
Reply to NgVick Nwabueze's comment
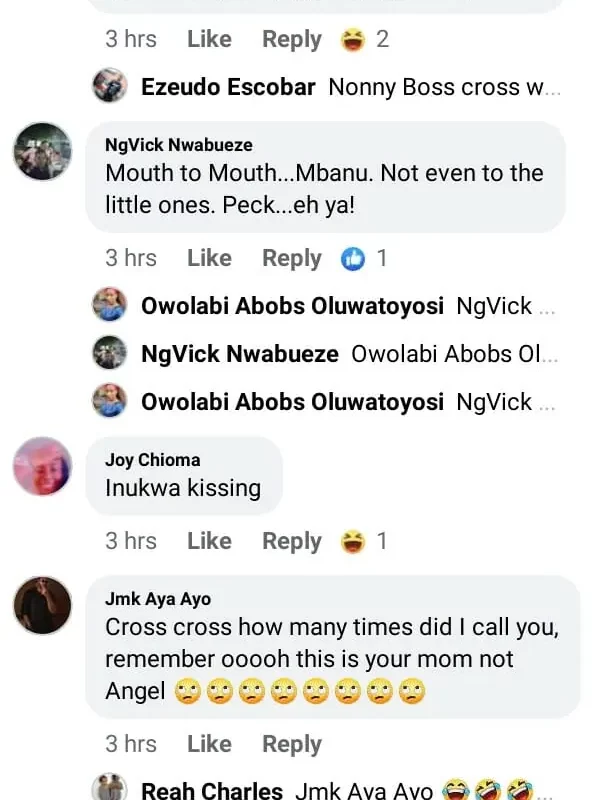tap(292, 259)
